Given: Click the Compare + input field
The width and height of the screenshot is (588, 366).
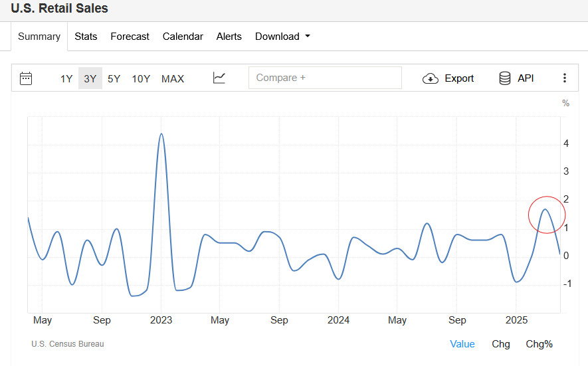Looking at the screenshot, I should [x=325, y=78].
